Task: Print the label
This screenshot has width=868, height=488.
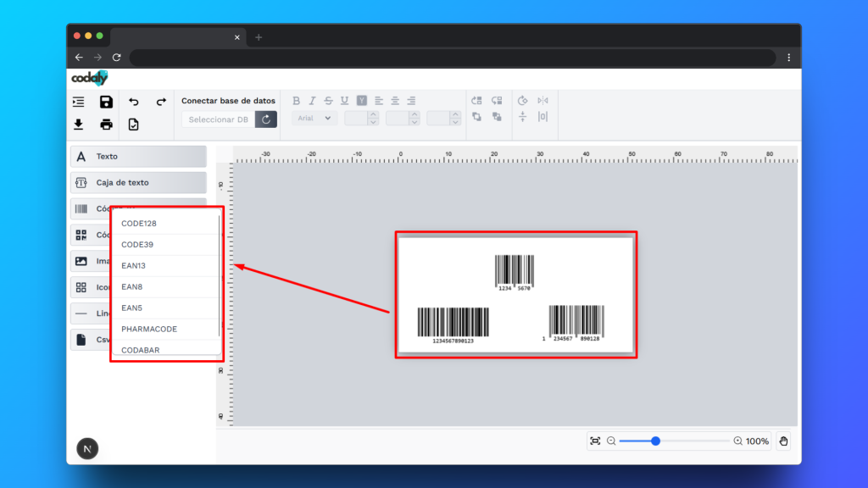Action: click(106, 125)
